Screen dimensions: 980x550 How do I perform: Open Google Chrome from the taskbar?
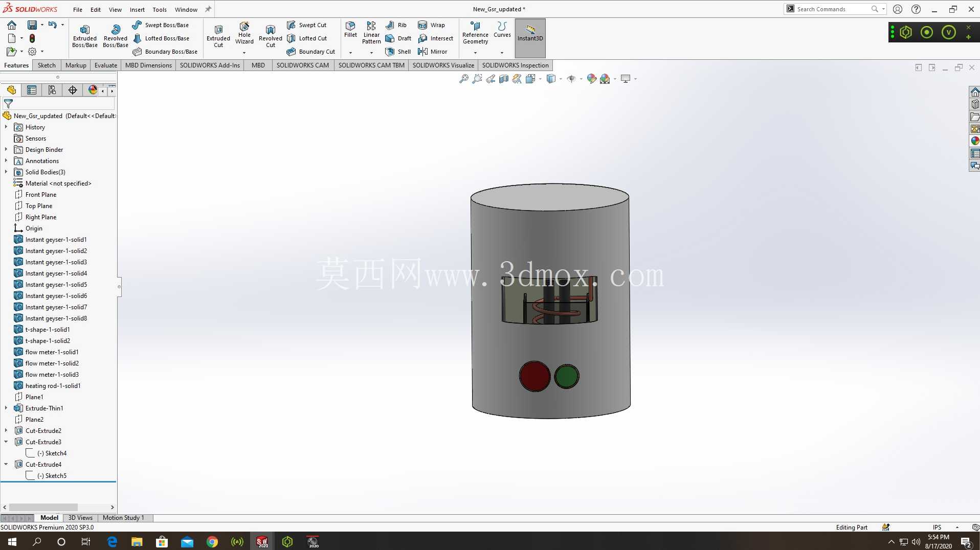point(212,541)
